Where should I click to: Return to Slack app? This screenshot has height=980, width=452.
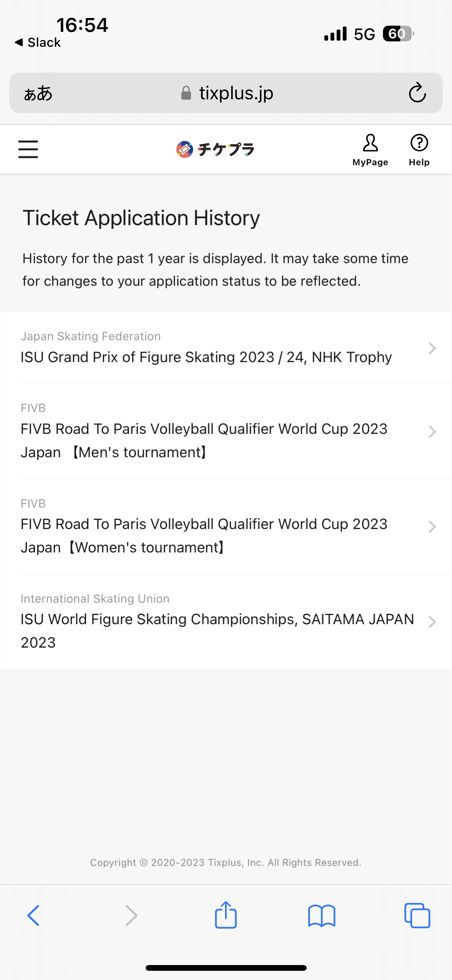pyautogui.click(x=38, y=42)
